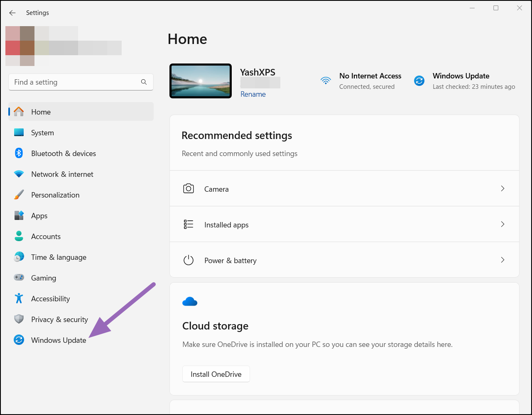Click the Accounts person icon
This screenshot has height=415, width=532.
pos(19,236)
